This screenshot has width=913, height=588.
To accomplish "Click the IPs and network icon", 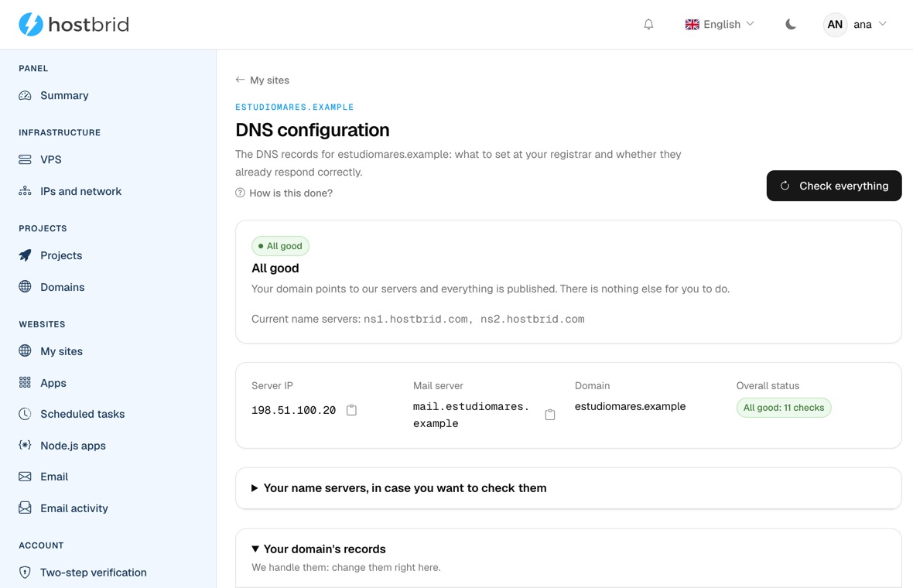I will [25, 191].
